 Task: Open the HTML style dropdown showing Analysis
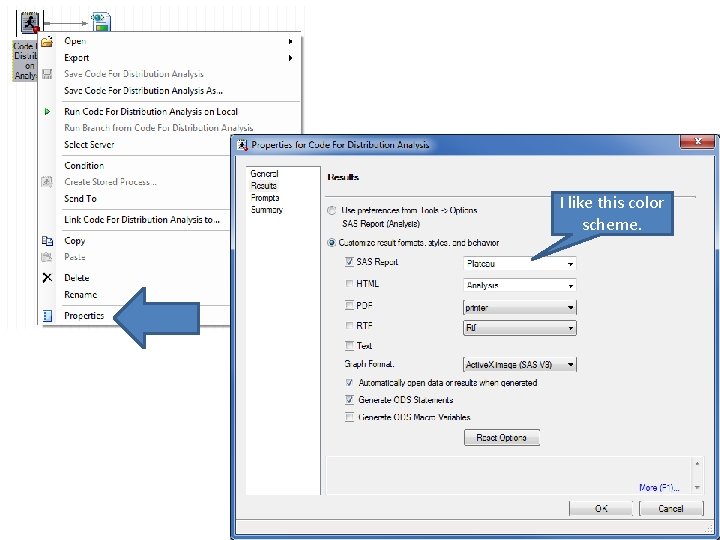coord(520,285)
